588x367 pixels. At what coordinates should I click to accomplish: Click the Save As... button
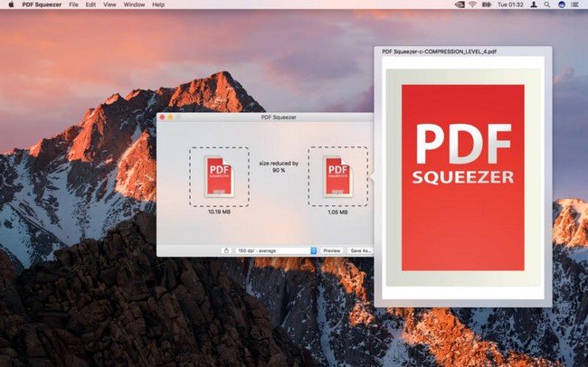coord(360,250)
